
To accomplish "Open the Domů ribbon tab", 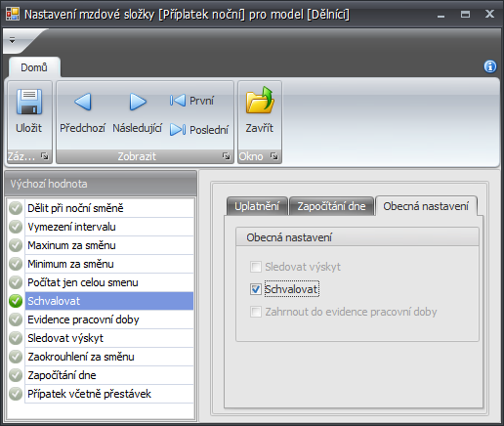I will pos(34,67).
